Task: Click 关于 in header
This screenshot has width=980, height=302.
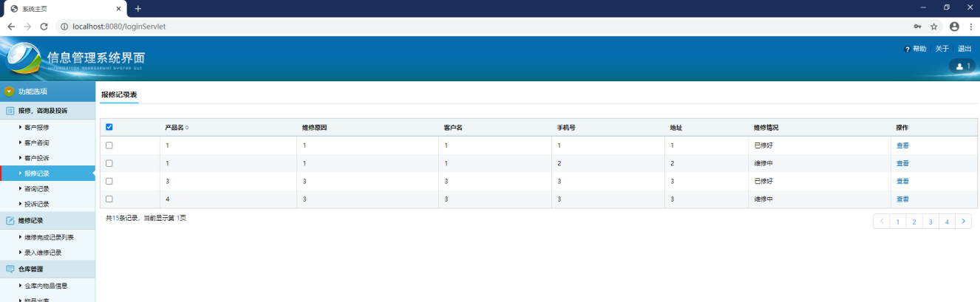Action: coord(942,49)
